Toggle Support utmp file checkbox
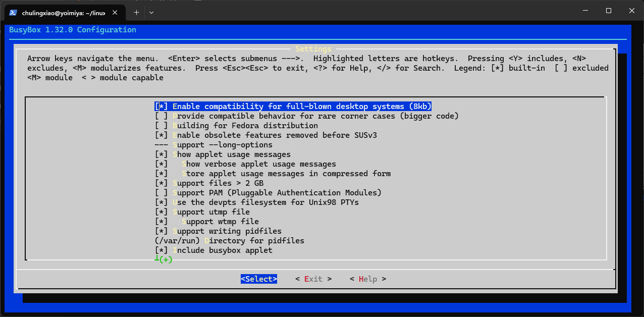644x317 pixels. [x=202, y=212]
